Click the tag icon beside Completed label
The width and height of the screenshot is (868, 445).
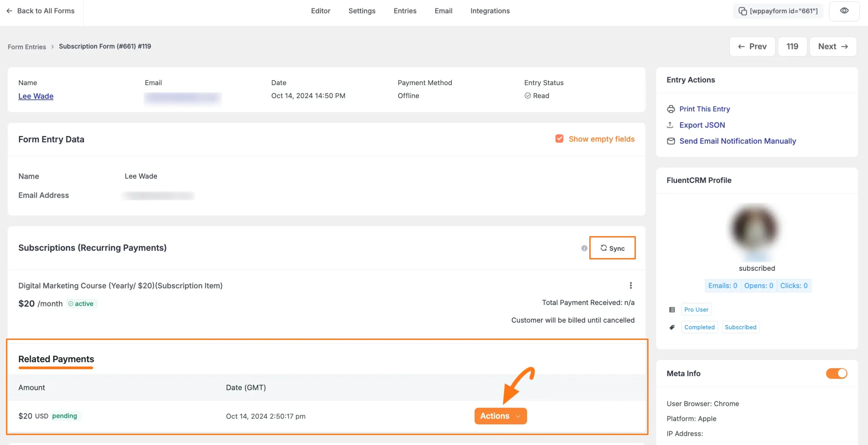[672, 327]
